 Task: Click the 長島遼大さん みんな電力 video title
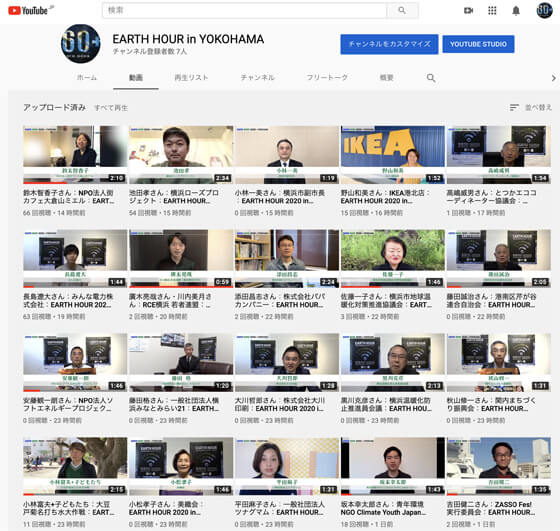tap(68, 301)
